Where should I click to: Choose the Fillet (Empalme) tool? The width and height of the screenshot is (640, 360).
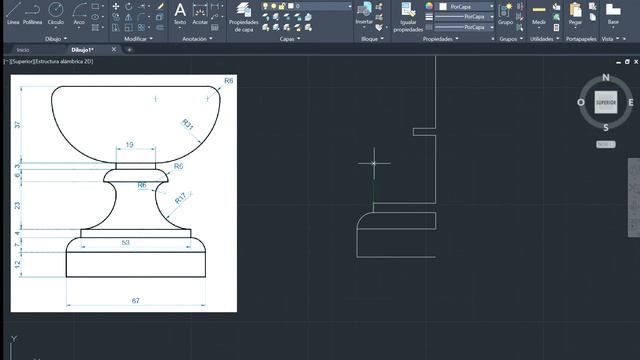141,17
